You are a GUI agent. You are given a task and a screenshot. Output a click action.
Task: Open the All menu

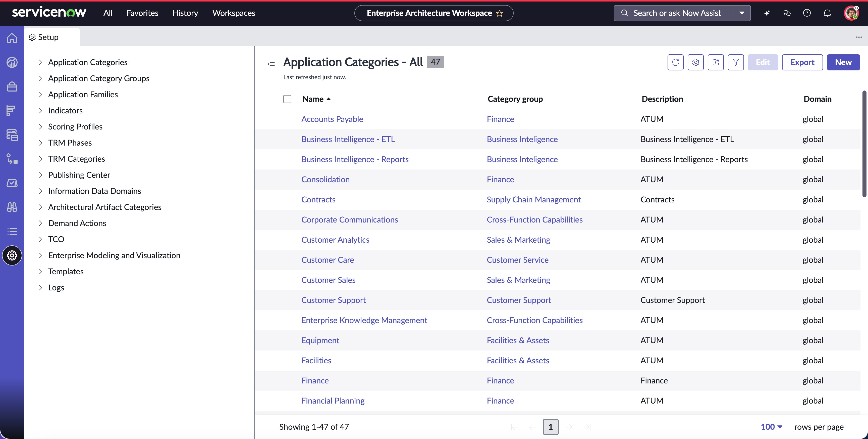click(x=108, y=13)
